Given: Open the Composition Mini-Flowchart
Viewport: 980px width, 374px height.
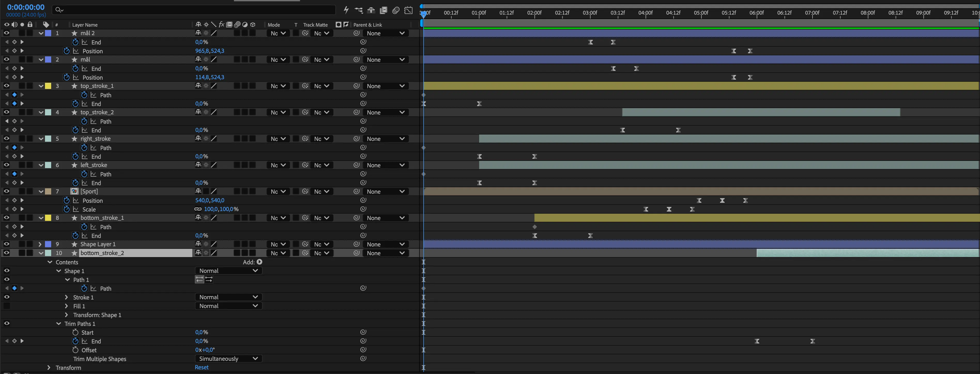Looking at the screenshot, I should [x=359, y=10].
